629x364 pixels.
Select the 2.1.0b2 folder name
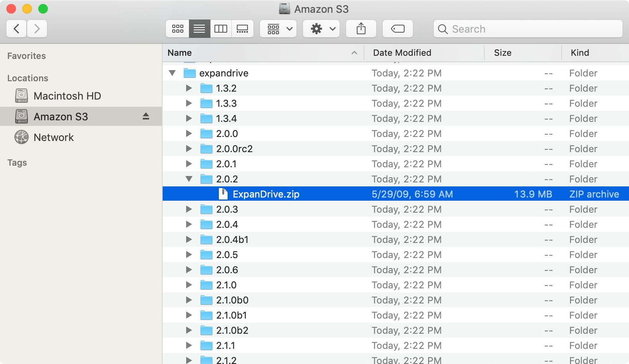click(x=232, y=330)
